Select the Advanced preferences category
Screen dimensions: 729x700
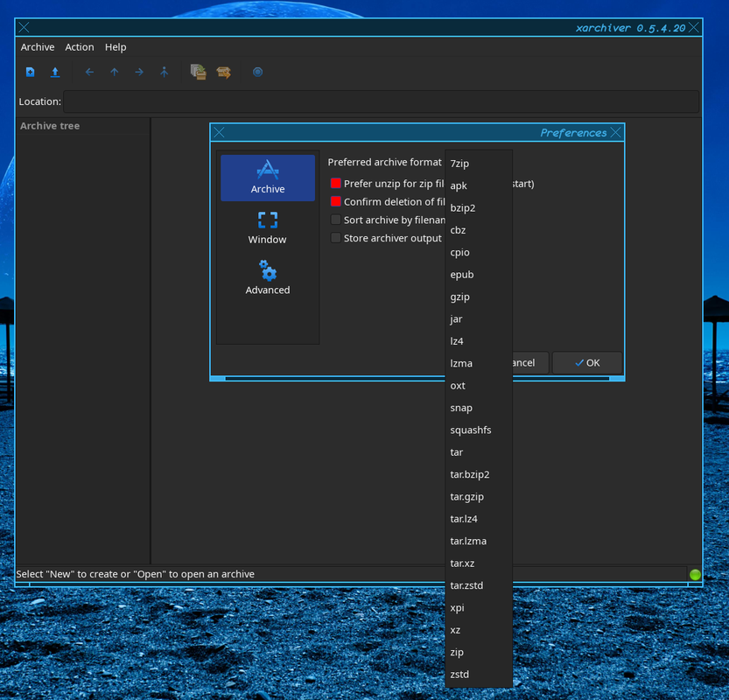coord(268,277)
